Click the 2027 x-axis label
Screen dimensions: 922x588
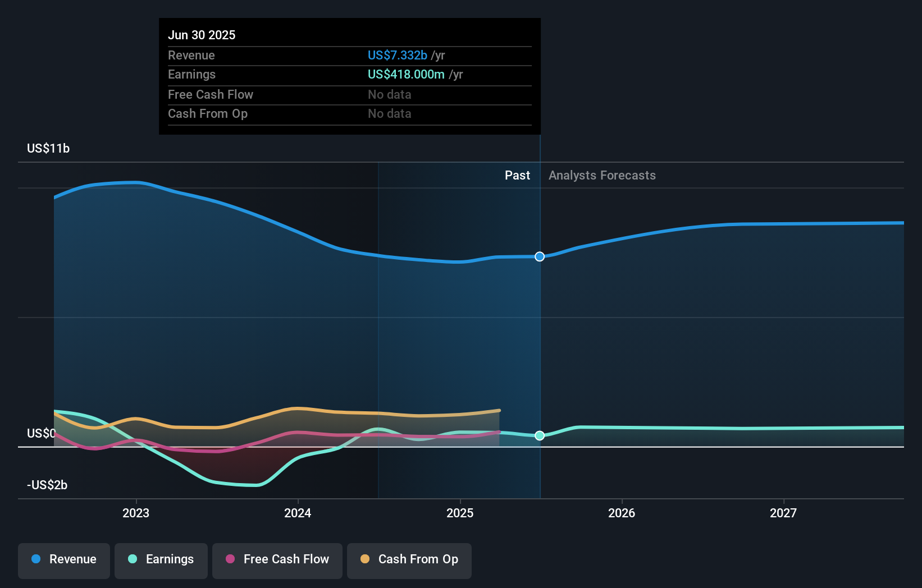click(783, 513)
